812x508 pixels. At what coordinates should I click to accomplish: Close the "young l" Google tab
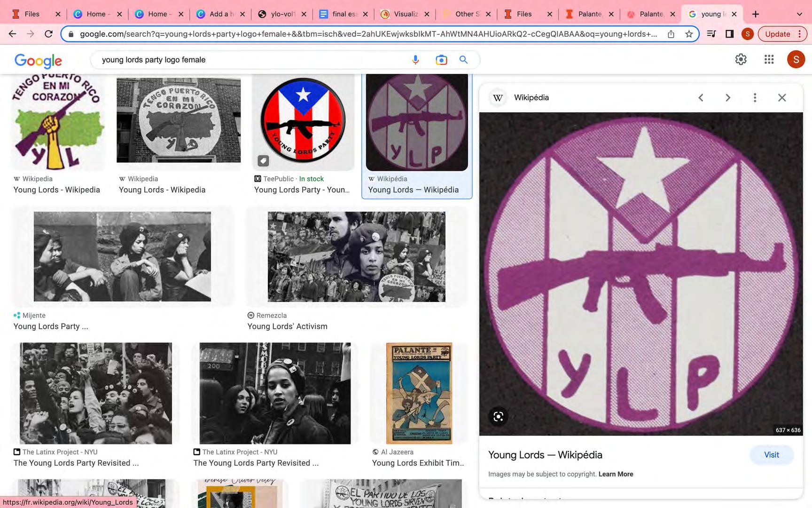(x=734, y=14)
